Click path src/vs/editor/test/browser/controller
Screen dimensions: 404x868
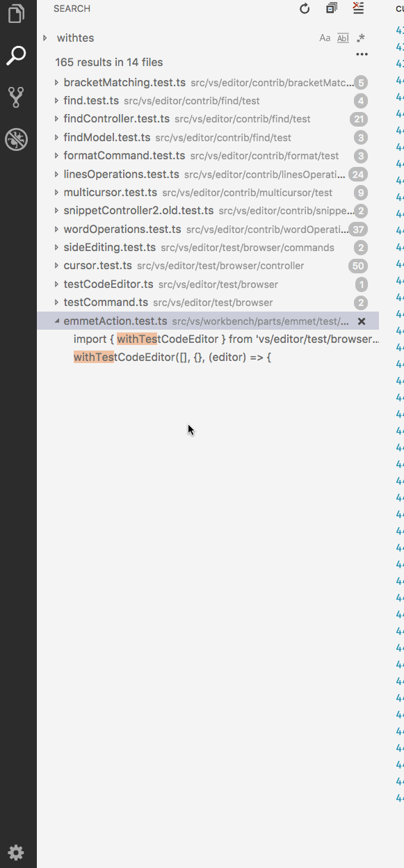coord(220,266)
